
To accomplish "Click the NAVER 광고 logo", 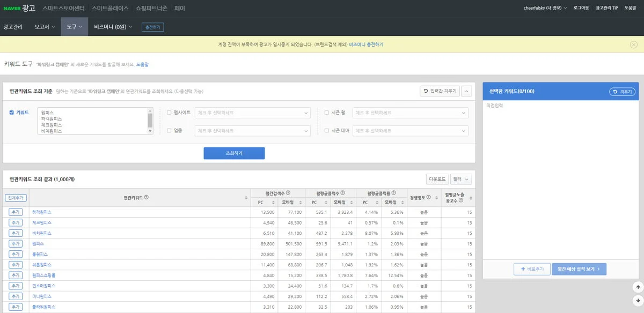I will pos(19,8).
